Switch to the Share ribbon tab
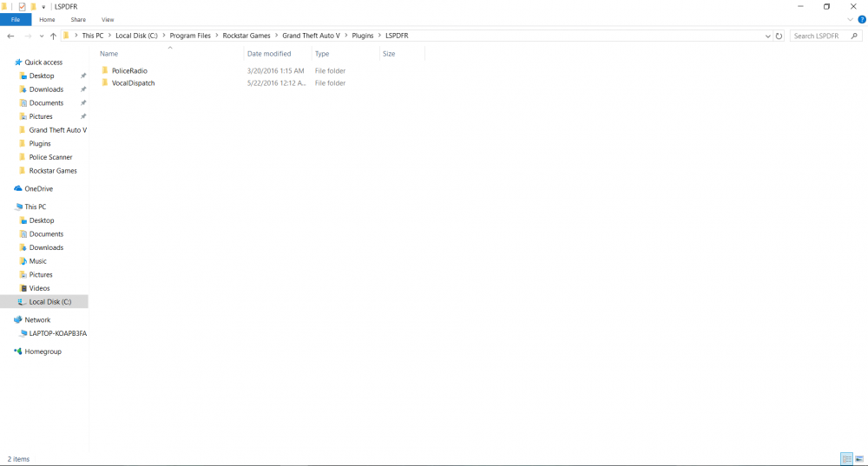This screenshot has width=868, height=466. pyautogui.click(x=78, y=19)
